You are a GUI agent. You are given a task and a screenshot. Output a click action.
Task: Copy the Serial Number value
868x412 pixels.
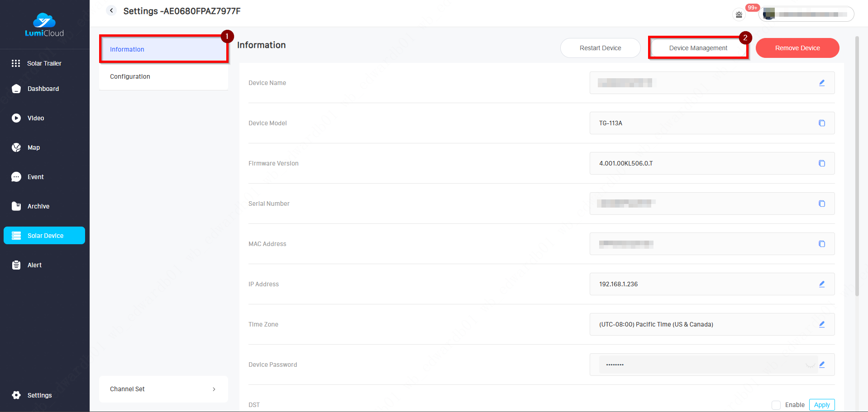pyautogui.click(x=822, y=204)
